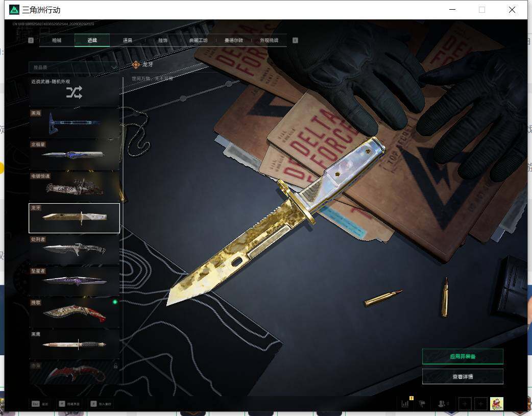
Task: Select the locked red karambit skin
Action: tap(75, 373)
